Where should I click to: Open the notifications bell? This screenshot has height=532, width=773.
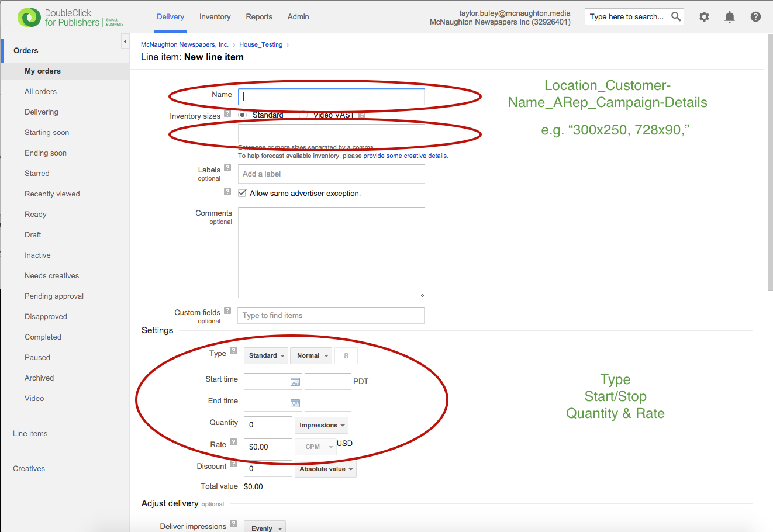[x=729, y=17]
